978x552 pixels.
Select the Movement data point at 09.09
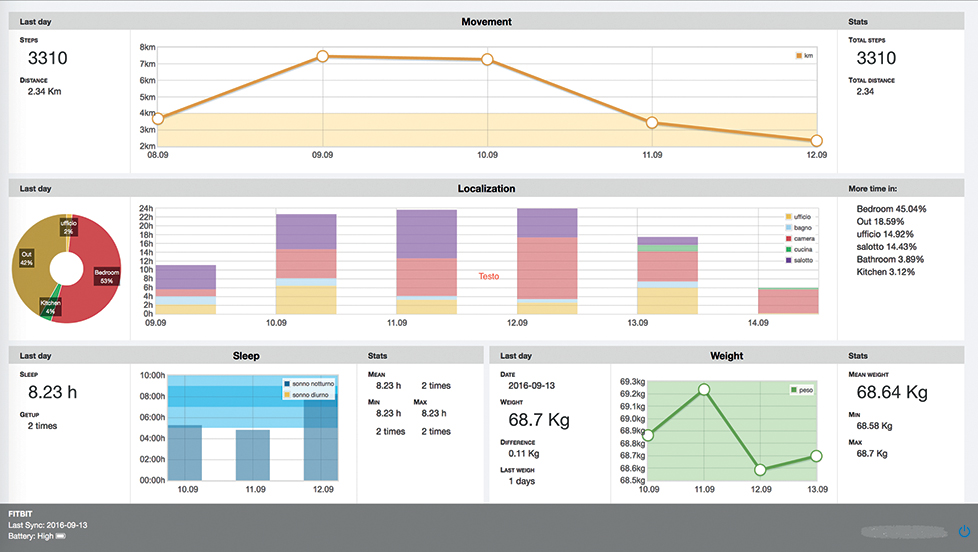(322, 57)
